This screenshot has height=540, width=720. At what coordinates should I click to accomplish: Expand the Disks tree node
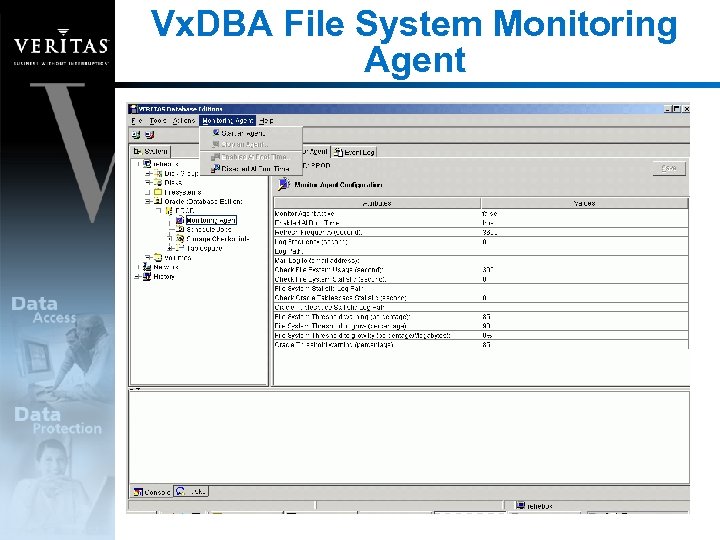(x=148, y=182)
